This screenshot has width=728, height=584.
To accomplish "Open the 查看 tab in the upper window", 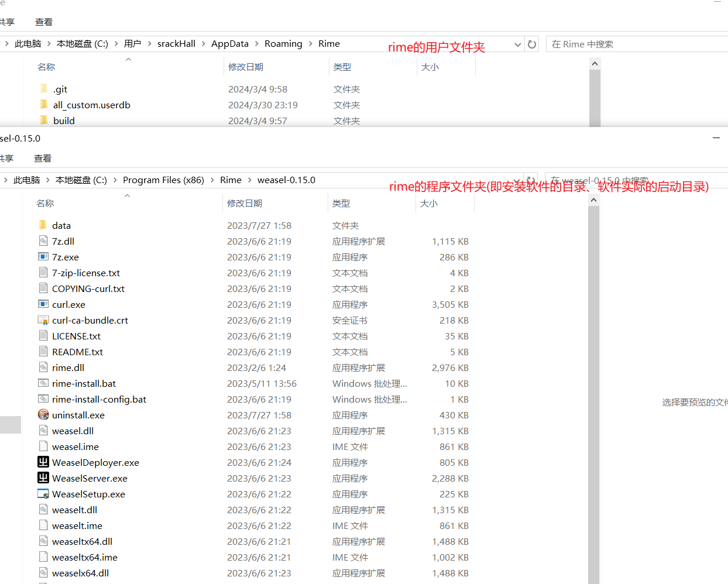I will pyautogui.click(x=44, y=22).
